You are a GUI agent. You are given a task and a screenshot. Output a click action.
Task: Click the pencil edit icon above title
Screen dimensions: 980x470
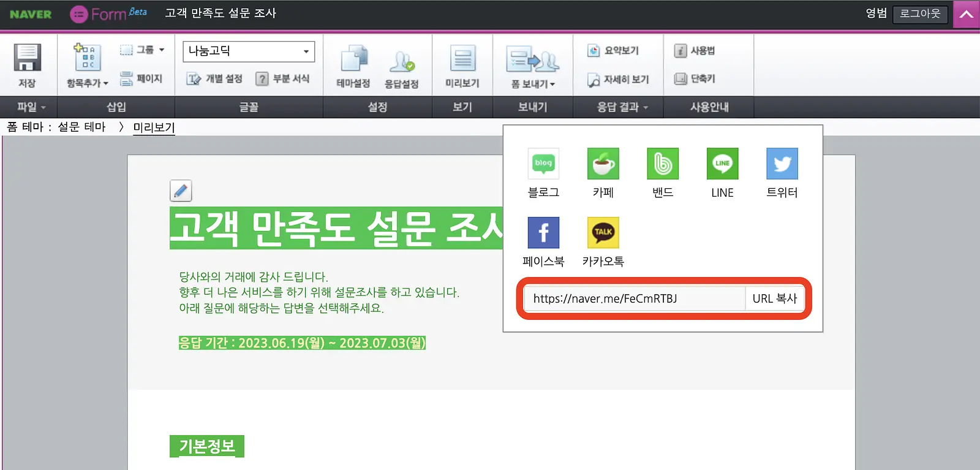click(181, 191)
